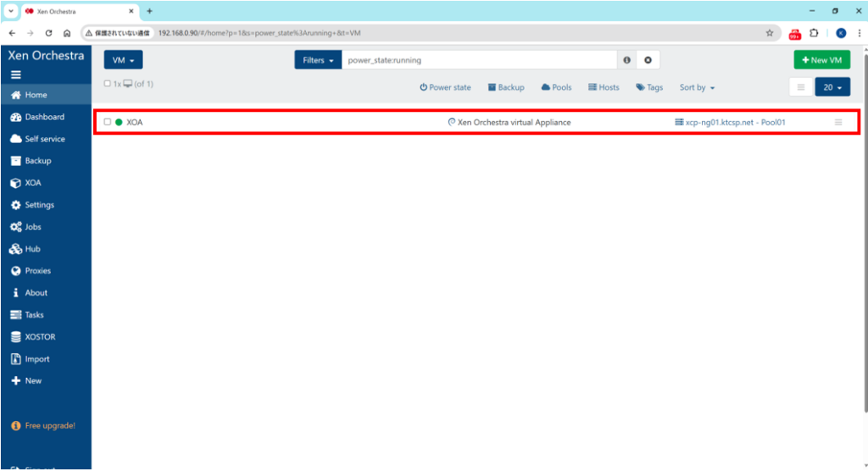Viewport: 868px width, 471px height.
Task: Open Backup in the sidebar menu
Action: [37, 161]
